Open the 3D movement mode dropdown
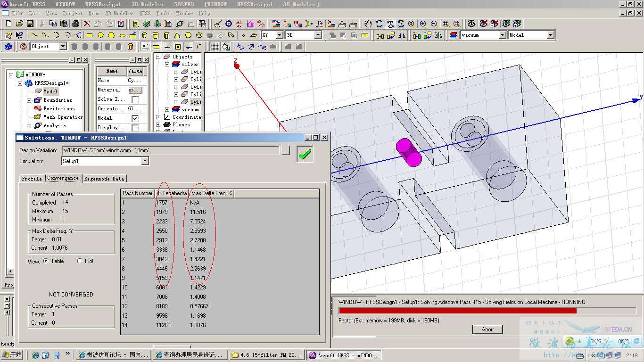644x362 pixels. 318,35
